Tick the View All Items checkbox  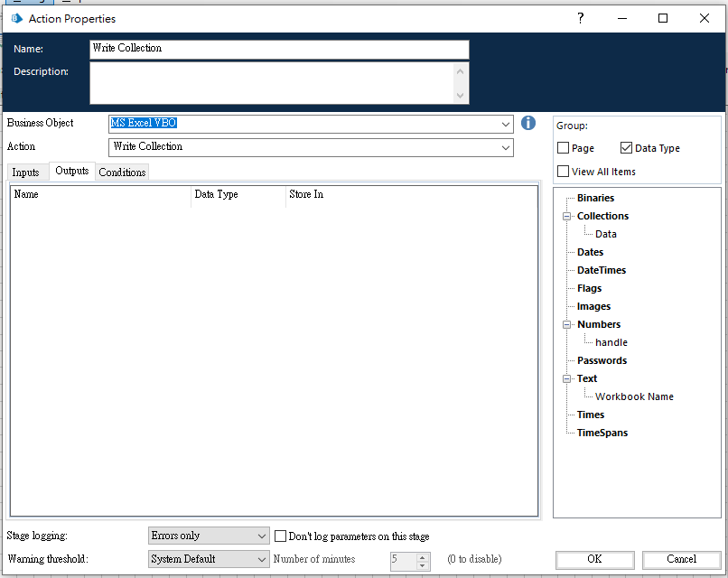coord(564,172)
